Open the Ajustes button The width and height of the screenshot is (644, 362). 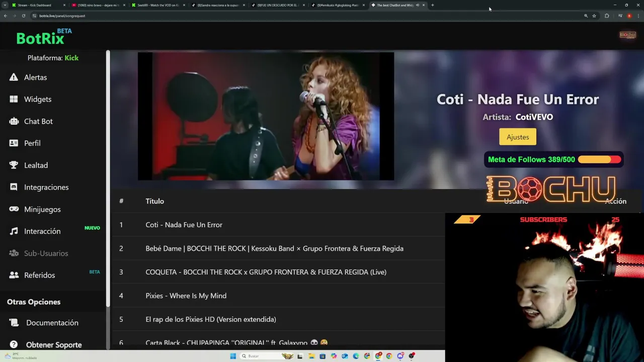coord(518,137)
